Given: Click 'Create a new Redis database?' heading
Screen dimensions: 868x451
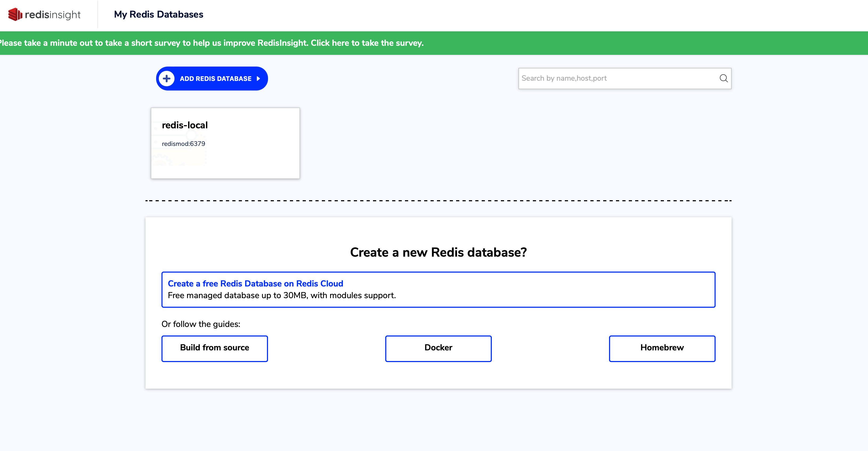Looking at the screenshot, I should click(438, 252).
